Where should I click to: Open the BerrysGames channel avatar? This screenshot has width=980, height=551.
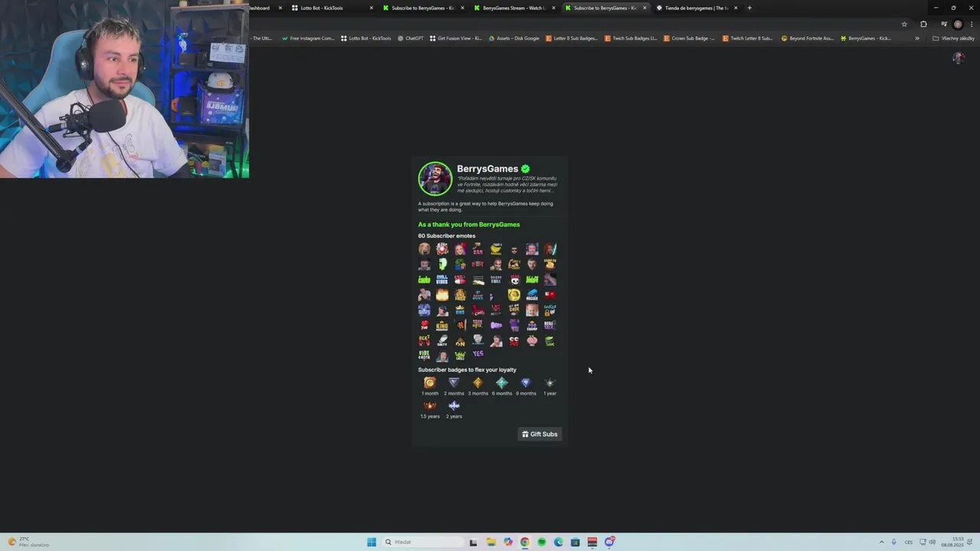tap(435, 179)
